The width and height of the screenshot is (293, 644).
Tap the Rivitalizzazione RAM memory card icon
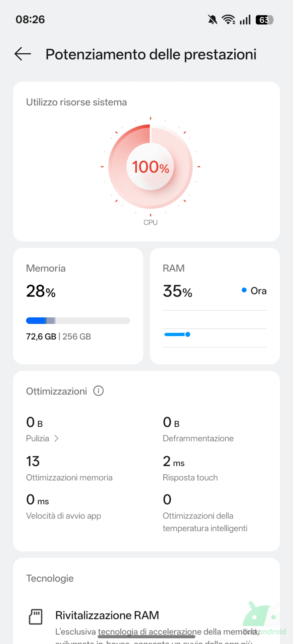[x=36, y=616]
